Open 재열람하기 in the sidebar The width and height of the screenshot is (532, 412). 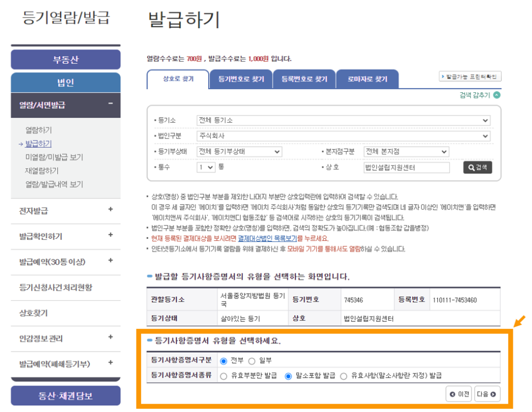pyautogui.click(x=42, y=171)
